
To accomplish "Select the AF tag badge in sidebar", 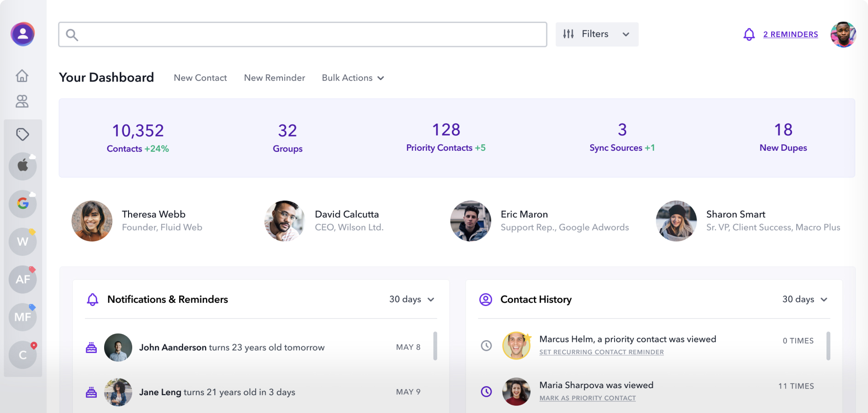I will (23, 279).
